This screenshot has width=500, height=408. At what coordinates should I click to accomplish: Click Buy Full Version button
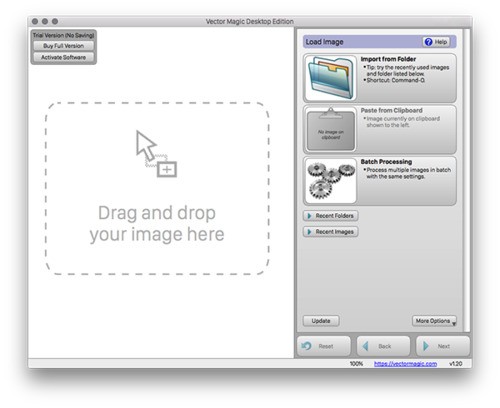tap(63, 46)
